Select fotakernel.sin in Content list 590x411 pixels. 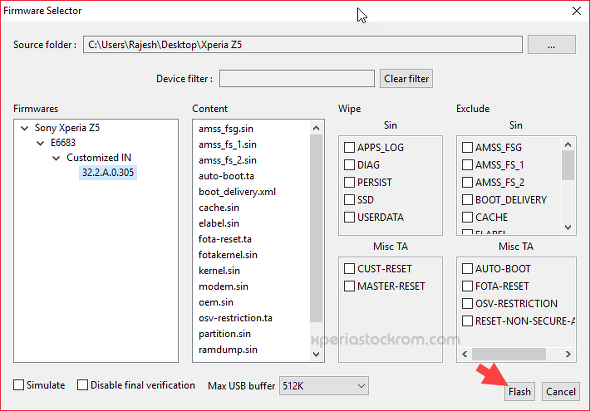point(228,255)
